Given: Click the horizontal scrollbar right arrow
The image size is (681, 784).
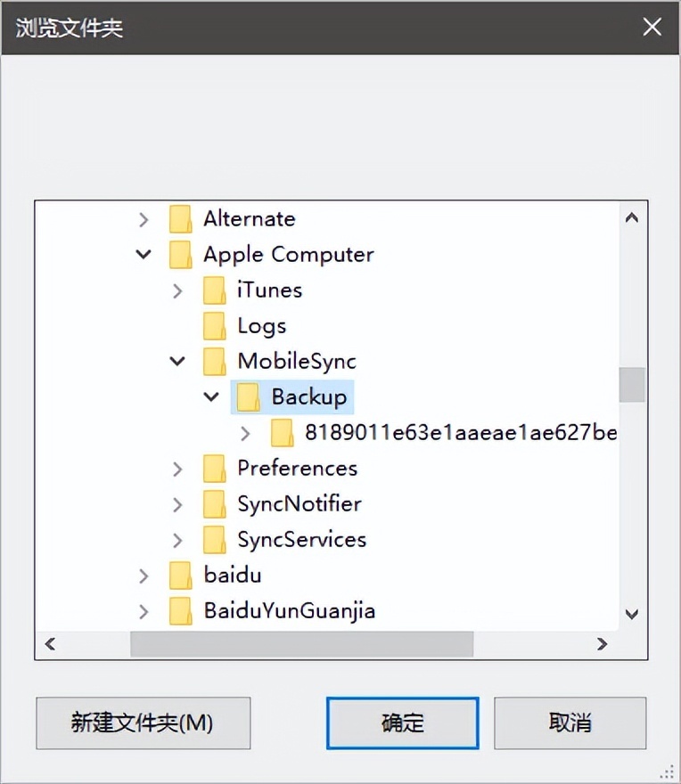Looking at the screenshot, I should (603, 643).
